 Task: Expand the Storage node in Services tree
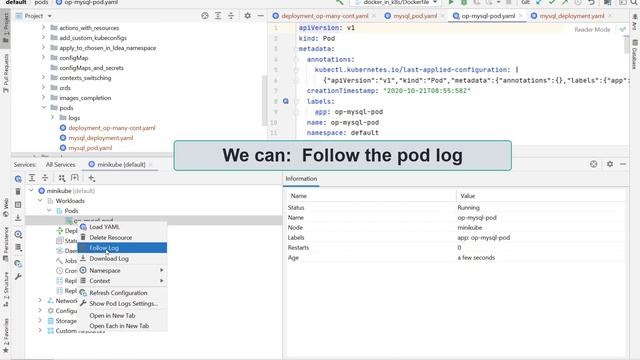point(40,320)
